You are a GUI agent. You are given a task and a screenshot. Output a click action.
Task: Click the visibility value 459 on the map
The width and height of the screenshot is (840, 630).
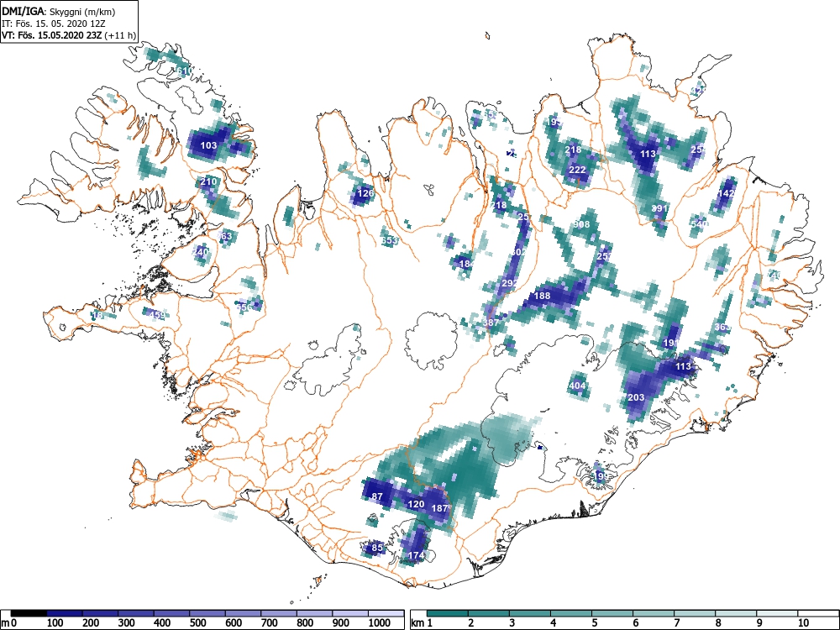coord(157,315)
